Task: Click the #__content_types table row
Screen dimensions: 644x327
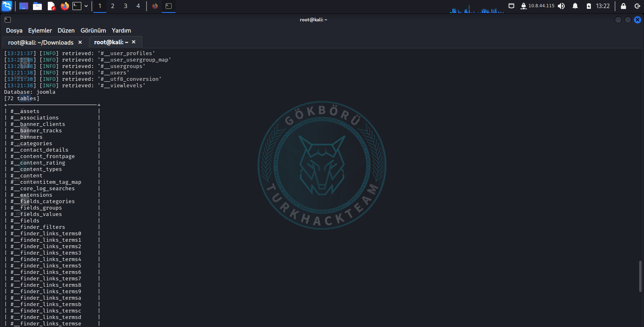Action: click(52, 169)
